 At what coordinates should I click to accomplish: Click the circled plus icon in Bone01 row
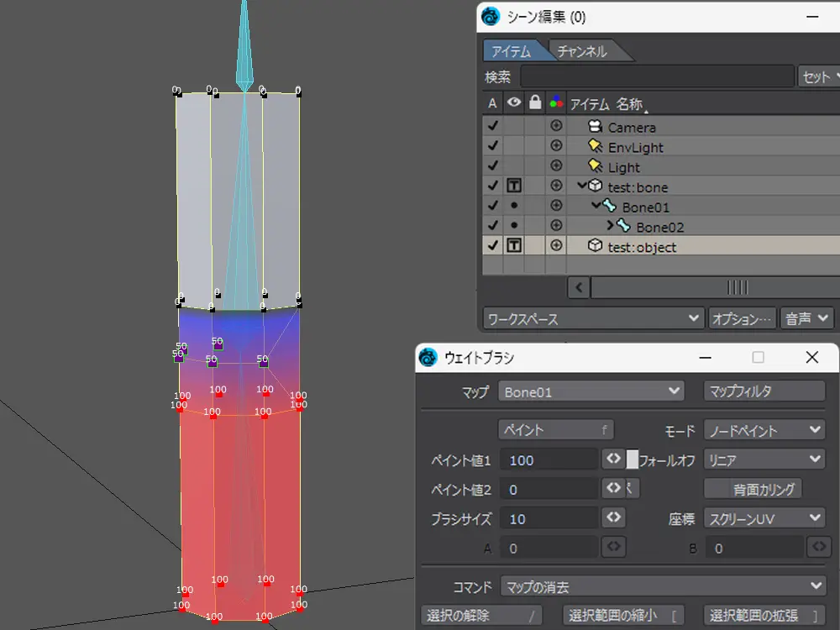(555, 207)
